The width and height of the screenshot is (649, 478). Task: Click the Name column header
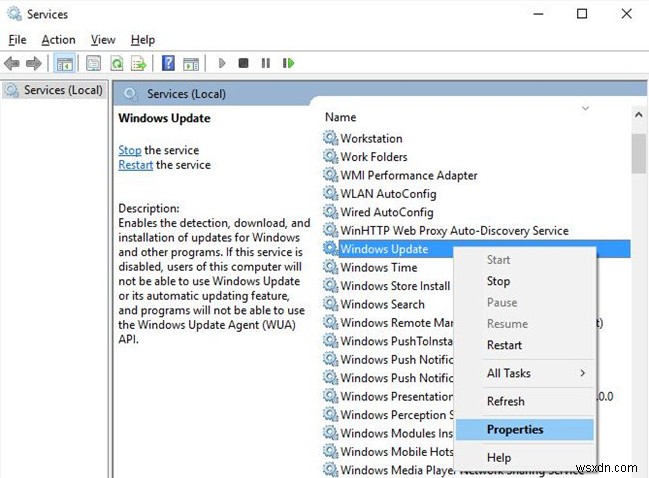click(341, 117)
